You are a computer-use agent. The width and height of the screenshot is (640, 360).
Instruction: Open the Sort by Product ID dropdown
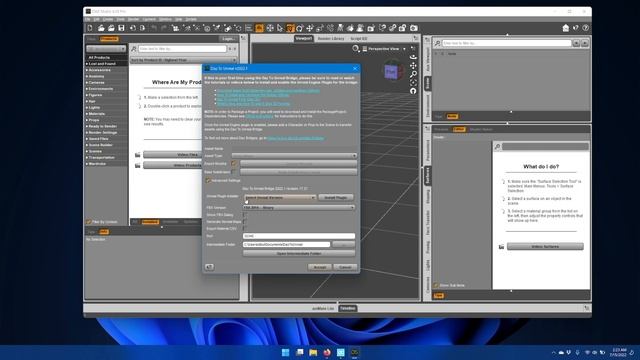(x=183, y=60)
